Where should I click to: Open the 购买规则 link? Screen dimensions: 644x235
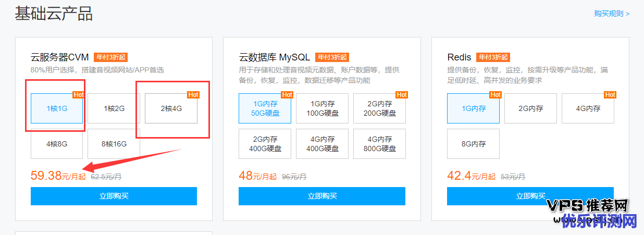[x=612, y=14]
